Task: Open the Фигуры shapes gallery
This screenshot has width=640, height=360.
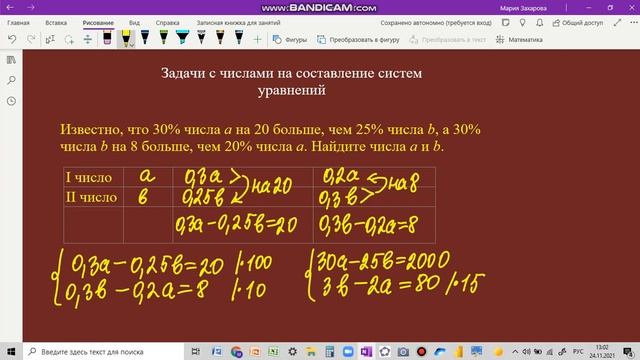Action: pos(289,40)
